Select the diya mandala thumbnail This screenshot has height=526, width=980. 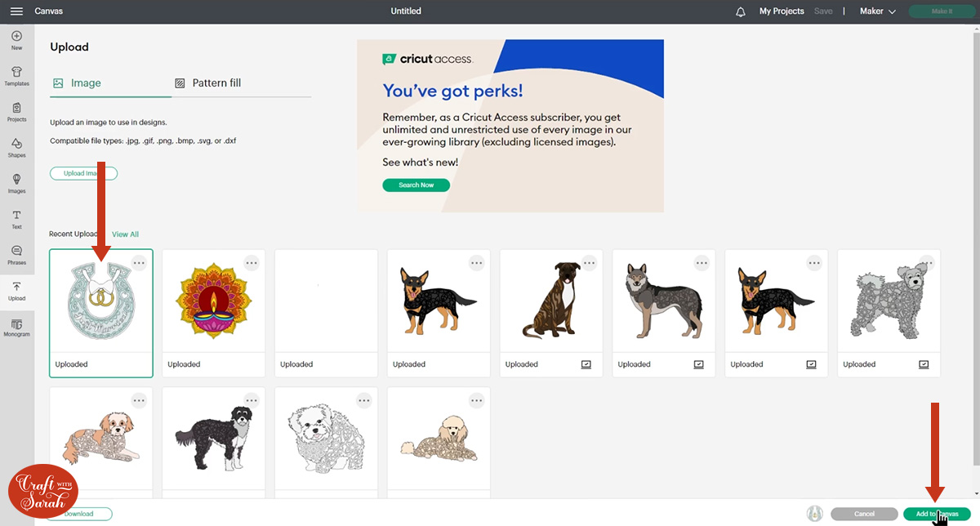(x=214, y=302)
